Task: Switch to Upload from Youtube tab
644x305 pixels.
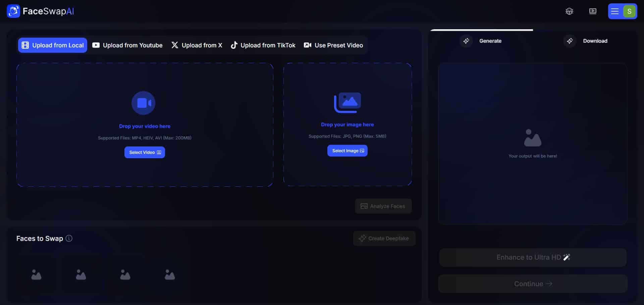Action: [x=127, y=45]
